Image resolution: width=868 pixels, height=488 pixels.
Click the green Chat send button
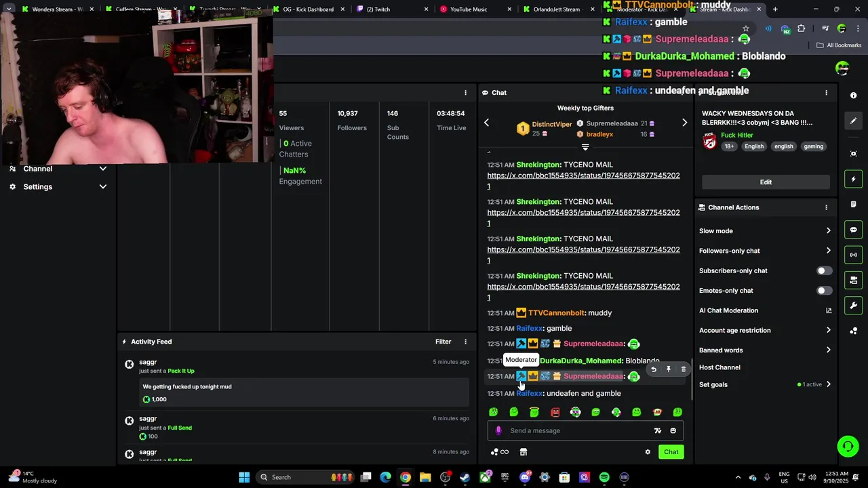point(671,452)
